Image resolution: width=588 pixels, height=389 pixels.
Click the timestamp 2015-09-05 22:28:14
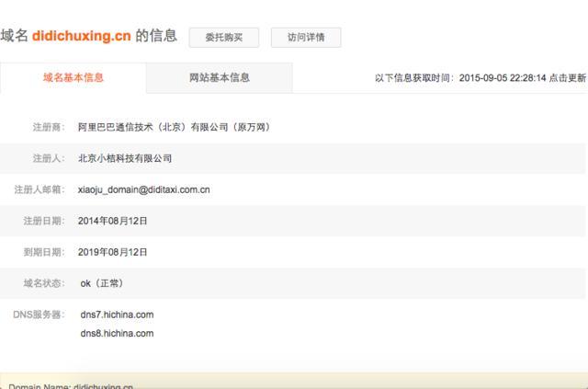pyautogui.click(x=503, y=78)
